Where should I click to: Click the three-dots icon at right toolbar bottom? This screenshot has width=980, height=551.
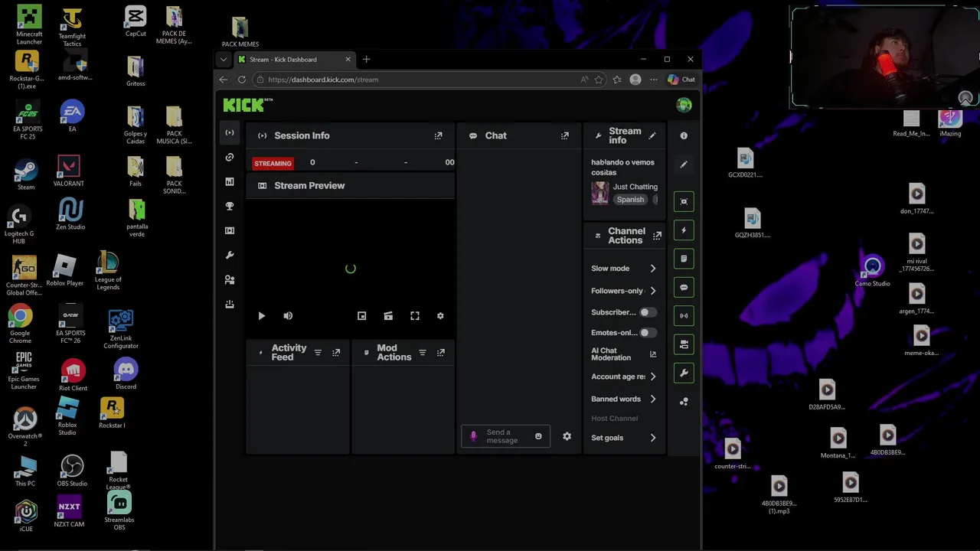coord(684,401)
